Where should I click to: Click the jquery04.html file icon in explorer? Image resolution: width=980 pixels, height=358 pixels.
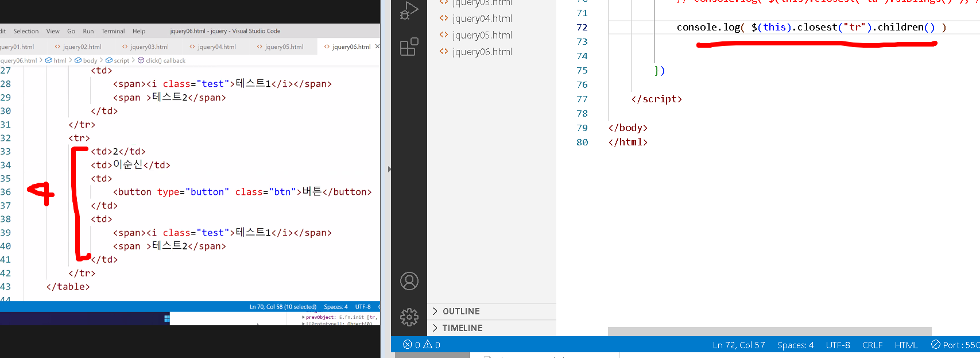(x=443, y=18)
